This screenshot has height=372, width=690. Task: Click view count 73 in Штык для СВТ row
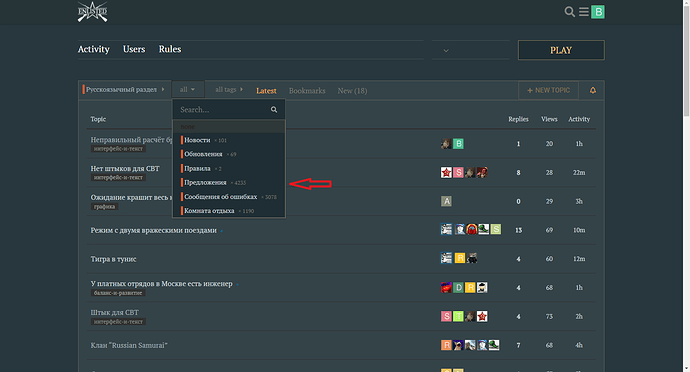[549, 317]
